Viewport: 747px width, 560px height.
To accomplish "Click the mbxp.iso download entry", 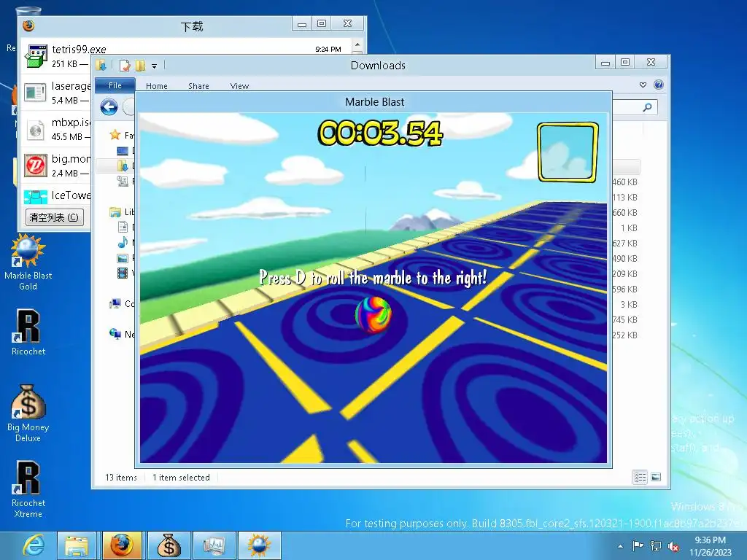I will [x=56, y=129].
